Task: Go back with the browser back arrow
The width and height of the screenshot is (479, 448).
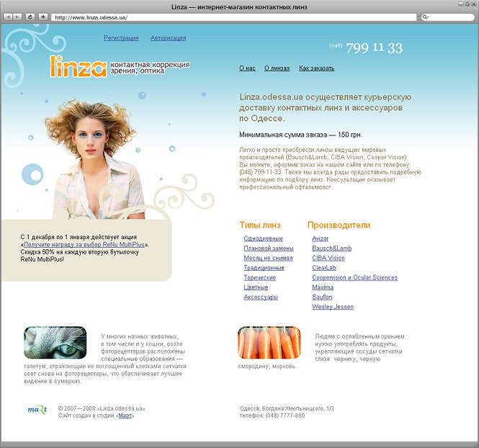Action: pyautogui.click(x=8, y=17)
